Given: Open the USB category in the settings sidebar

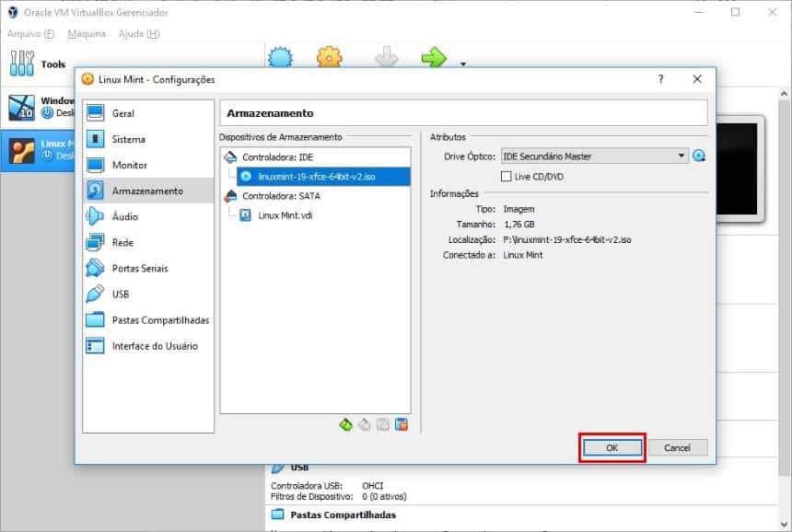Looking at the screenshot, I should pos(148,295).
